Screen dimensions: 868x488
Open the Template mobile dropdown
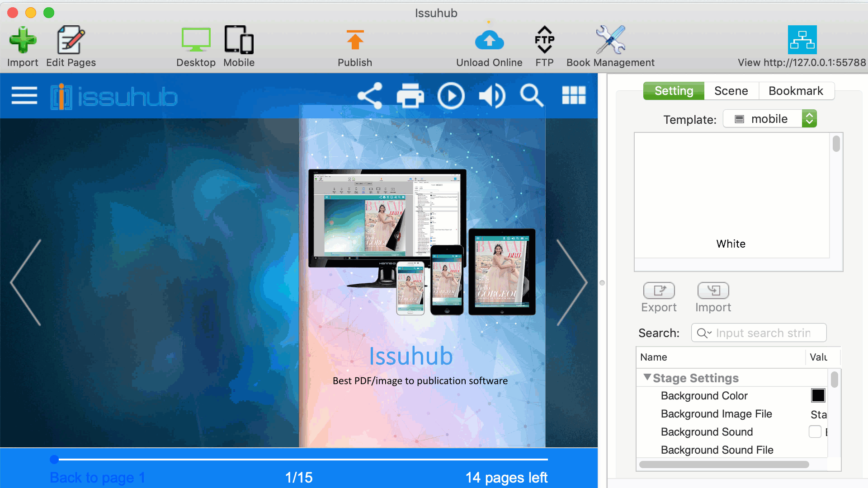[769, 119]
